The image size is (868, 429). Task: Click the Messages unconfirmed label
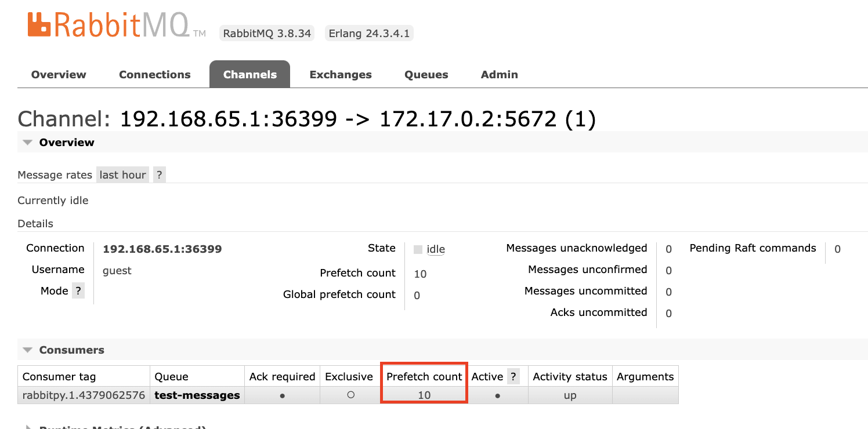[588, 270]
